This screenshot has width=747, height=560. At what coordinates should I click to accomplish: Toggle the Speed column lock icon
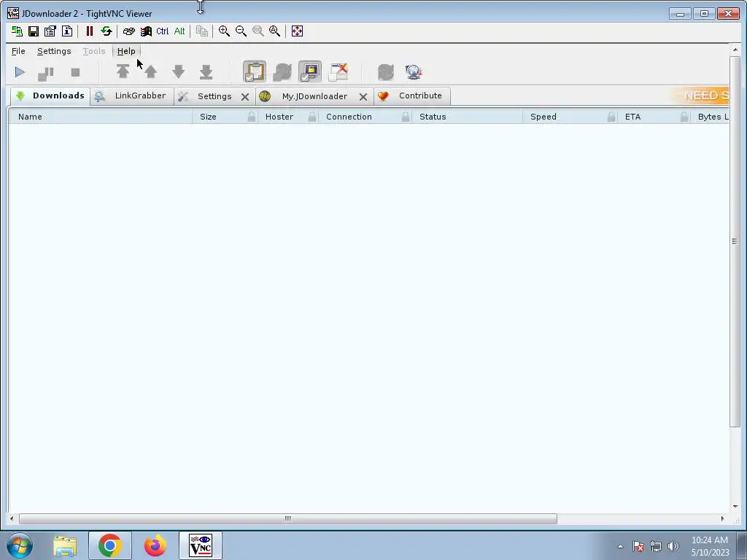pyautogui.click(x=611, y=117)
